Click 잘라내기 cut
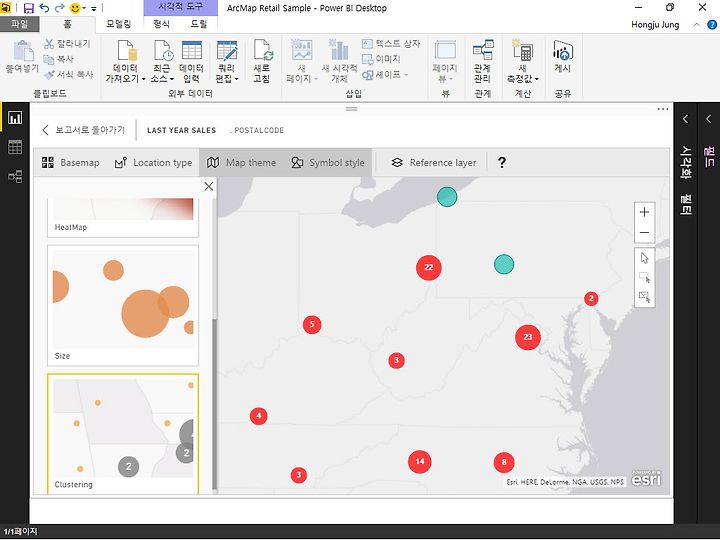The image size is (720, 540). (67, 44)
